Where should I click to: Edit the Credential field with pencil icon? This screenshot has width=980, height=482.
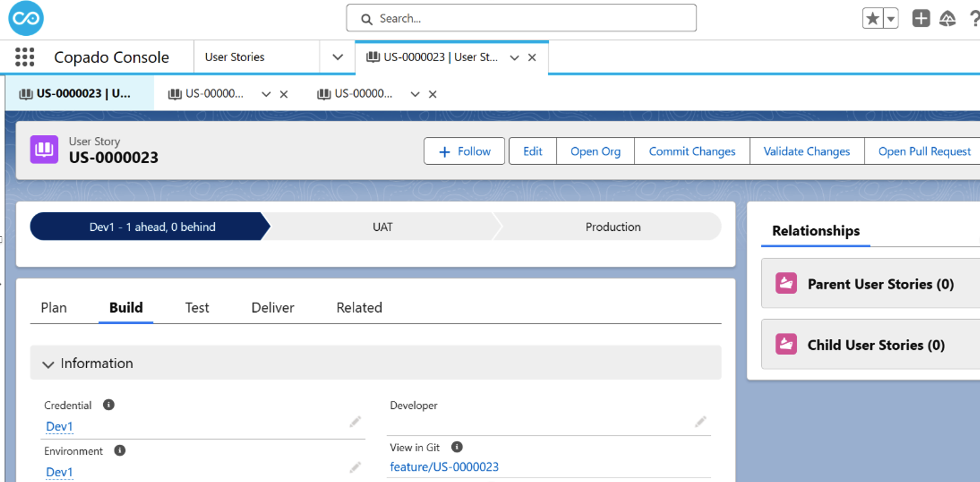click(x=355, y=422)
